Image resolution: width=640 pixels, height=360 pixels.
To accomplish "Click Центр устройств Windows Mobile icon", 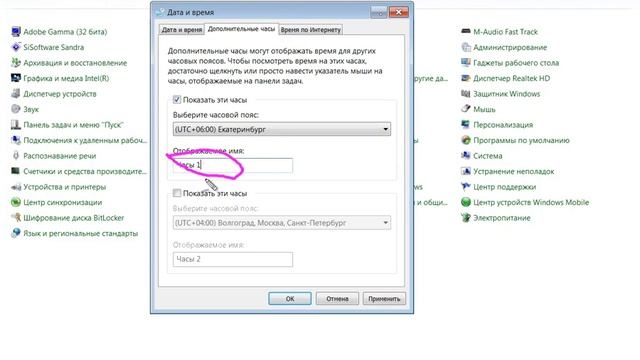I will point(466,202).
